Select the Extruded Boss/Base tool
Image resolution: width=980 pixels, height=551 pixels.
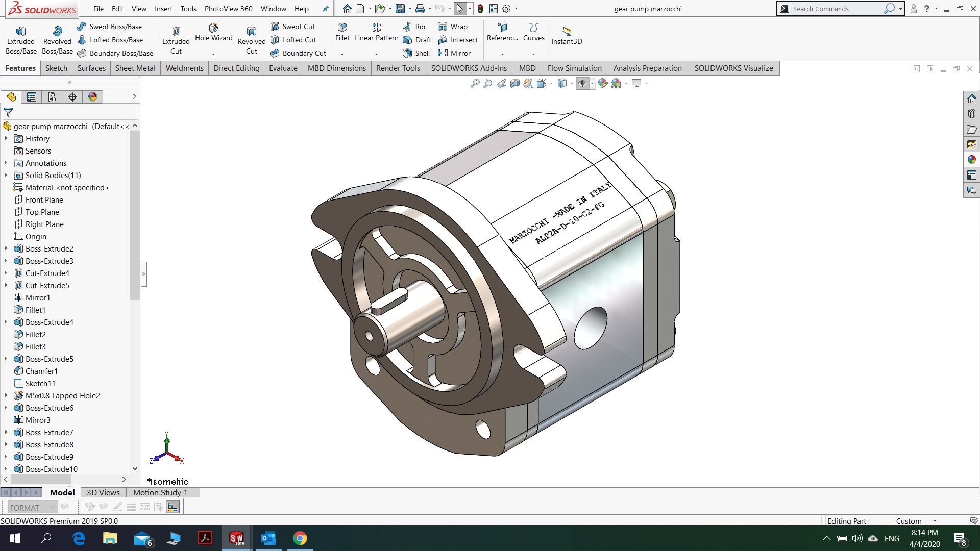click(x=21, y=38)
